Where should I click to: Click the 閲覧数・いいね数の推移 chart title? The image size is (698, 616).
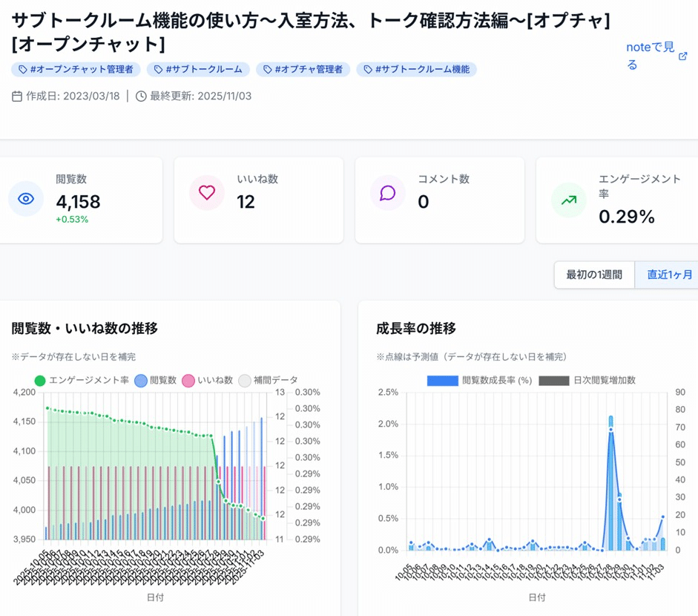[85, 328]
